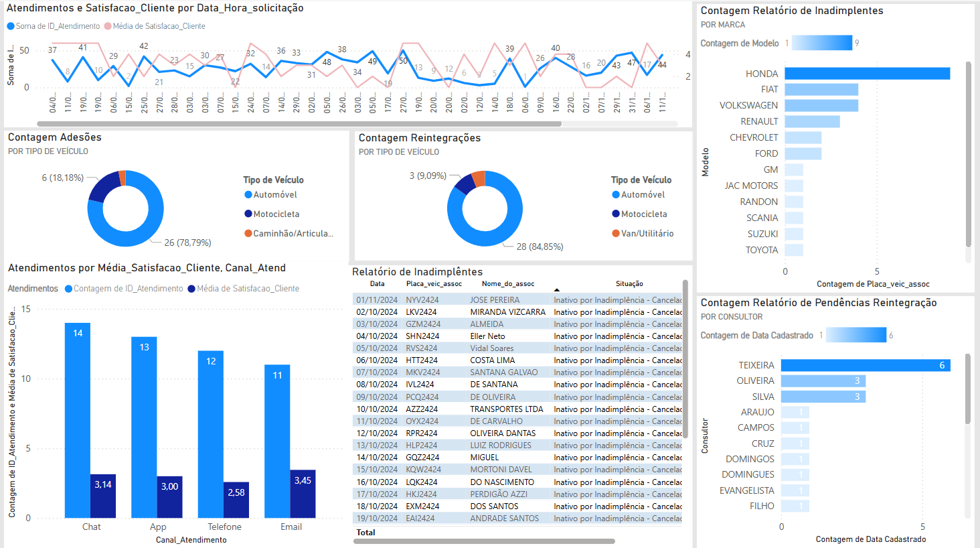Image resolution: width=980 pixels, height=548 pixels.
Task: Click vertical scrollbar of Por Consultor bar chart
Action: 968,389
